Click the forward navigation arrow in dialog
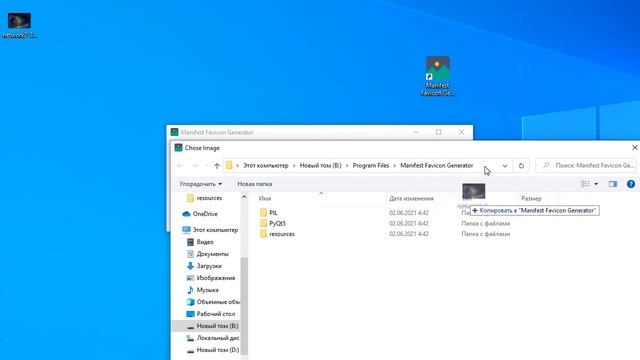640x360 pixels. (195, 166)
